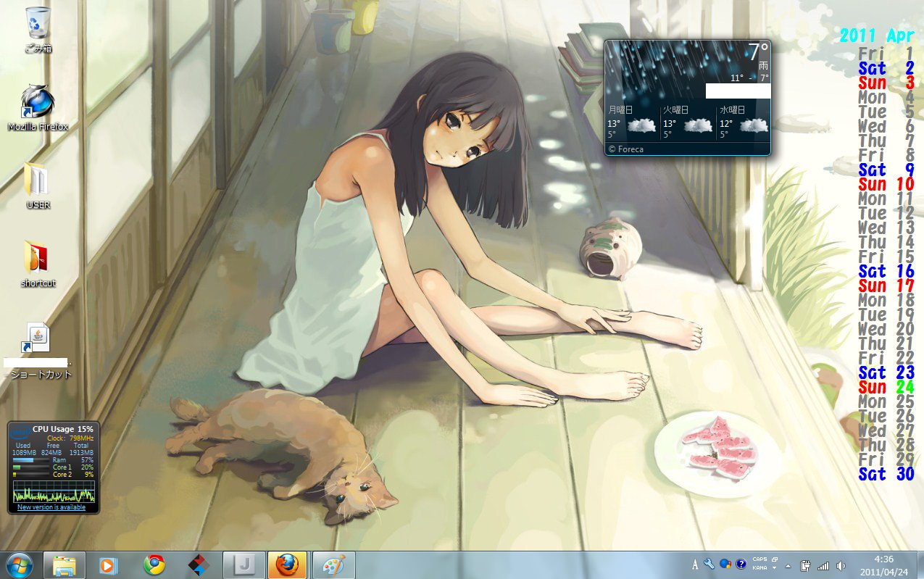The height and width of the screenshot is (579, 924).
Task: Open the taskbar clock showing 4:36
Action: [x=884, y=559]
